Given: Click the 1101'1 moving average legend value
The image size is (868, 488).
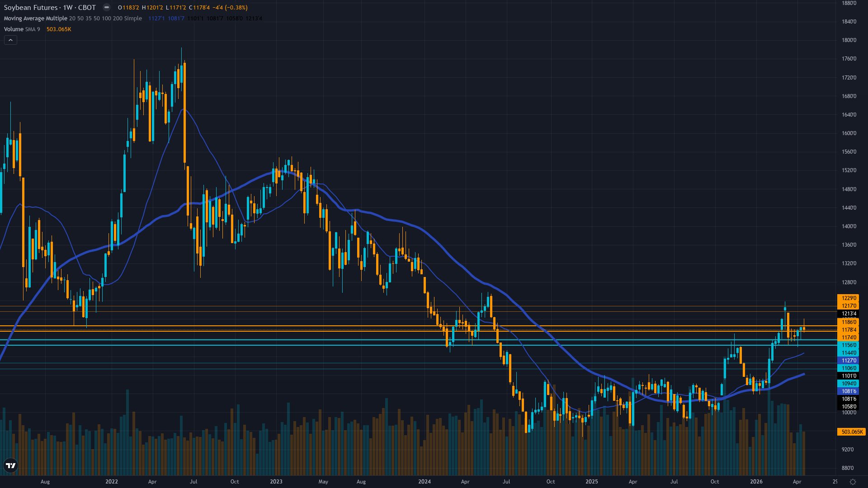Looking at the screenshot, I should [x=195, y=19].
